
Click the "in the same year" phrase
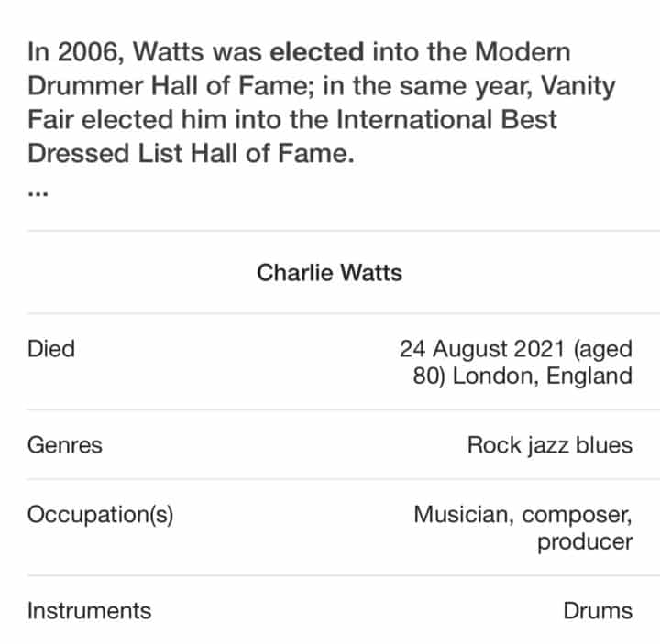pos(428,86)
